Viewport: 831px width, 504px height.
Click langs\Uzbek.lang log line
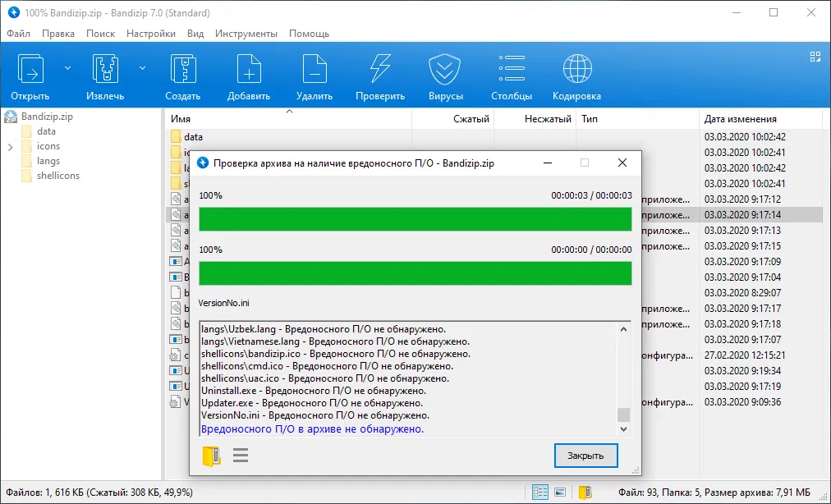click(x=324, y=330)
